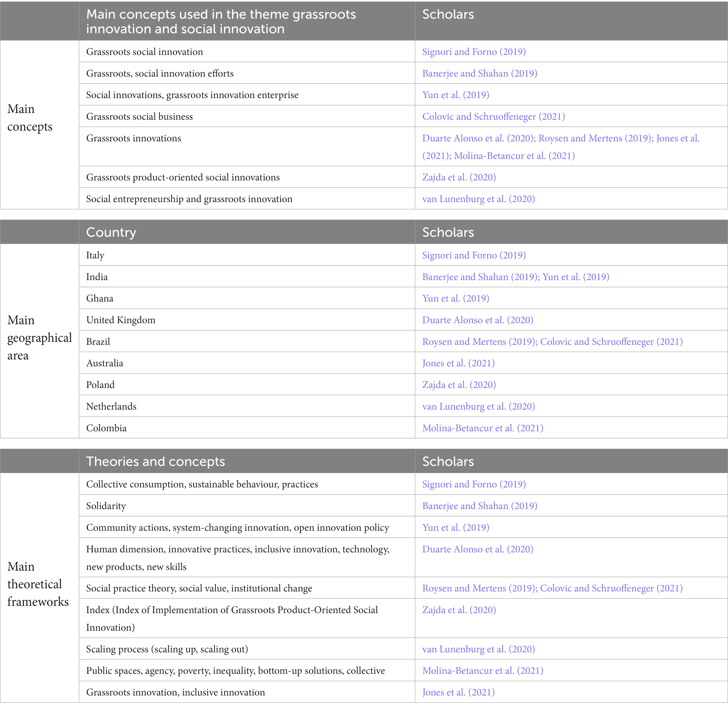Click the 'Grassroots social business' cell
The height and width of the screenshot is (709, 728).
pyautogui.click(x=247, y=116)
